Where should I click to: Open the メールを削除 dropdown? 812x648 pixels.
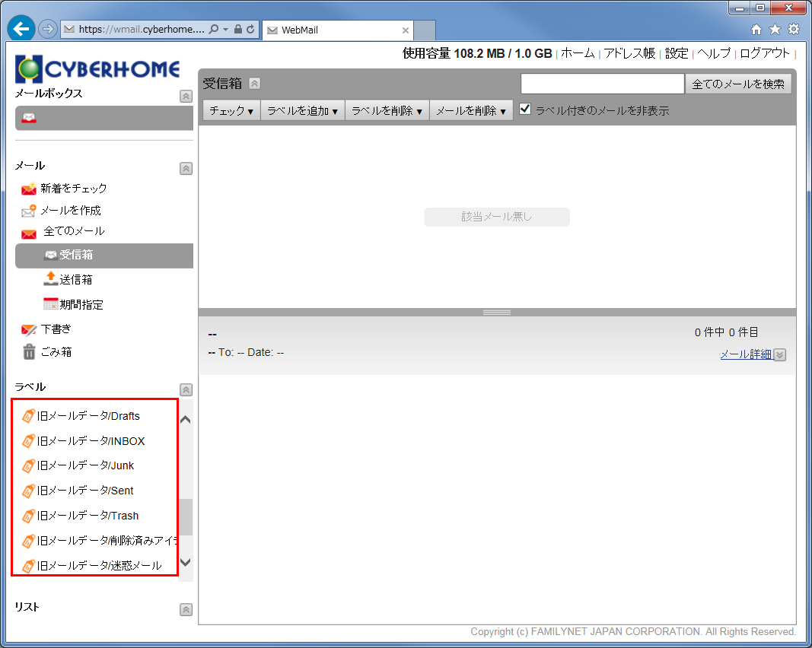(470, 110)
